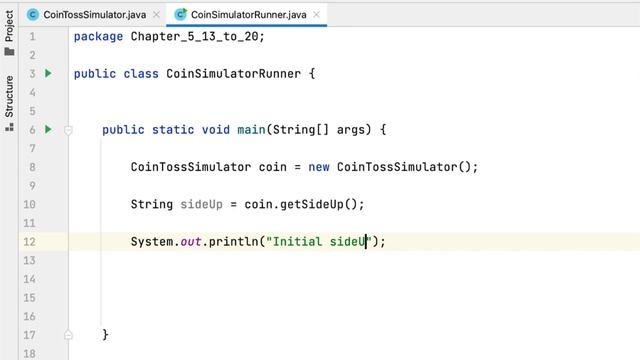Click line number 12 in the gutter

(x=29, y=242)
